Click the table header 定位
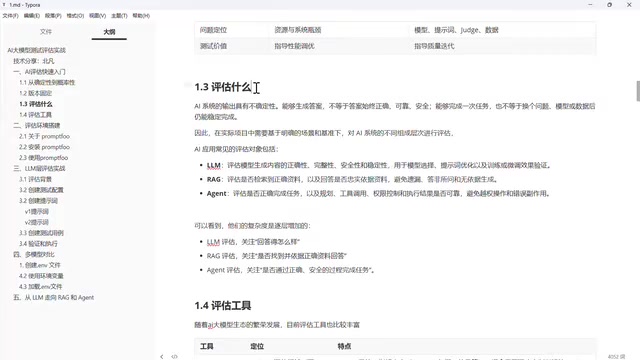The height and width of the screenshot is (360, 640). [257, 346]
